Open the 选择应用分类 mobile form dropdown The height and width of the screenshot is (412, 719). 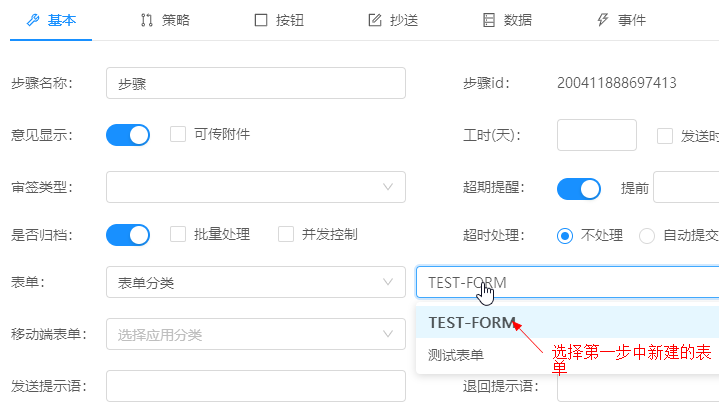[256, 334]
